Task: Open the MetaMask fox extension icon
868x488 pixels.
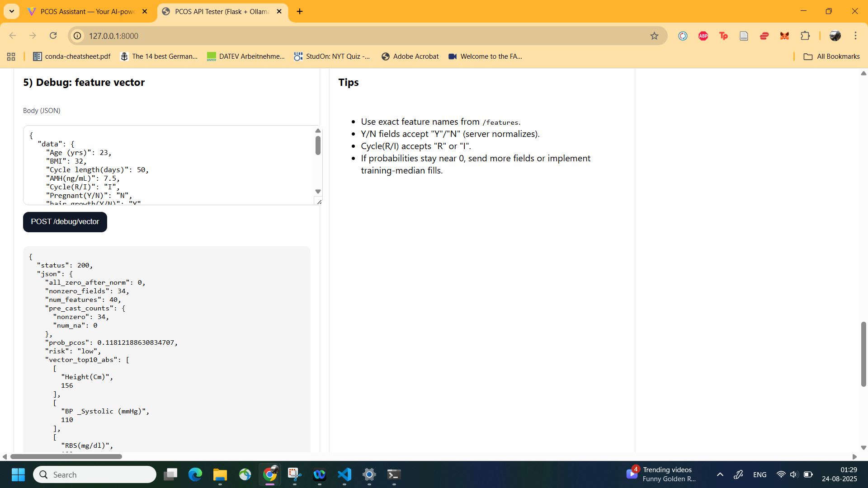Action: pyautogui.click(x=784, y=36)
